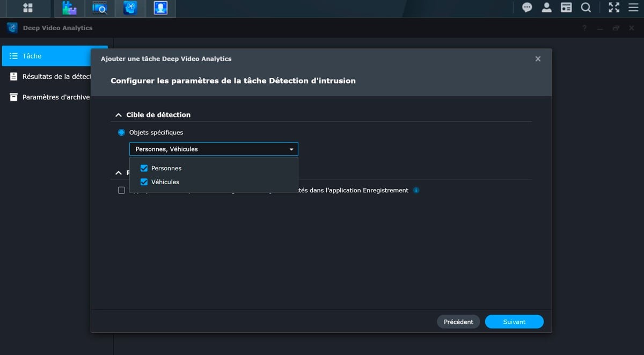Click the Précédent button
The width and height of the screenshot is (644, 355).
458,321
